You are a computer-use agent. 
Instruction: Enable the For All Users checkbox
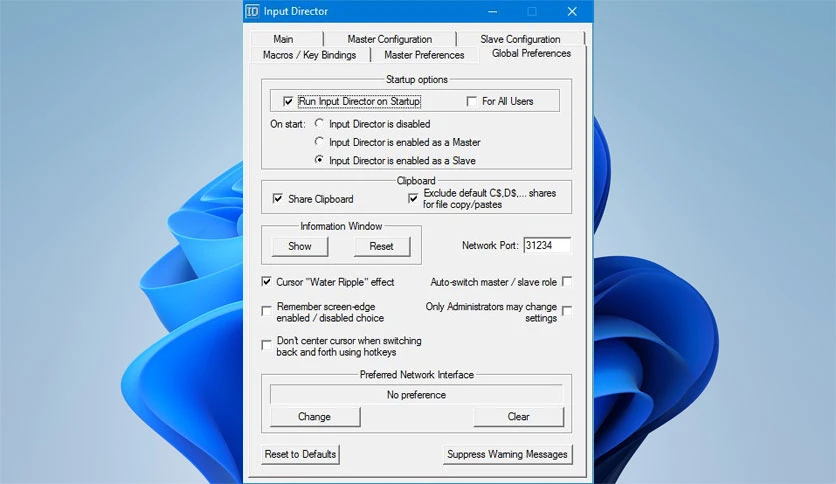click(471, 101)
